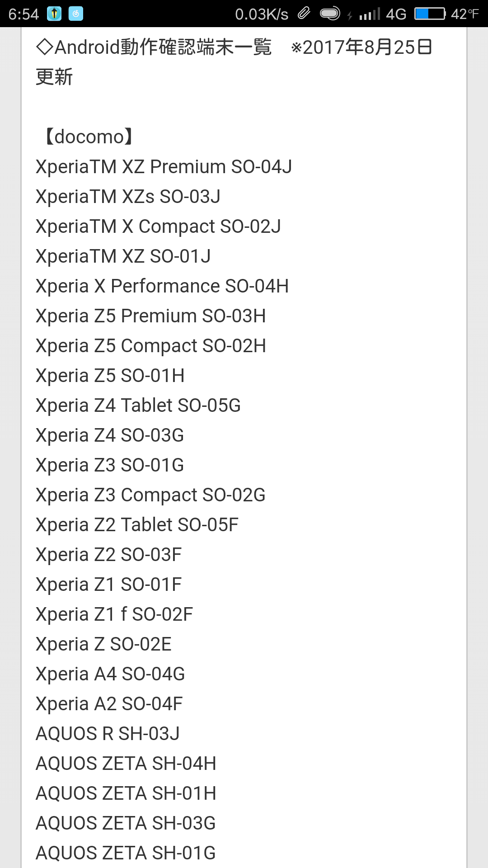The height and width of the screenshot is (868, 488).
Task: Tap Xperia X Performance SO-04H text
Action: (x=162, y=286)
